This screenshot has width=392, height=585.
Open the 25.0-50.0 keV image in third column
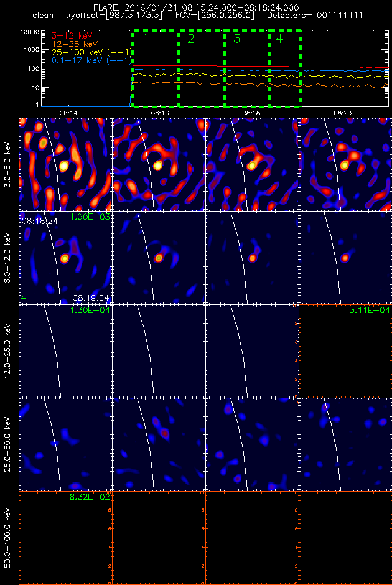pyautogui.click(x=252, y=444)
